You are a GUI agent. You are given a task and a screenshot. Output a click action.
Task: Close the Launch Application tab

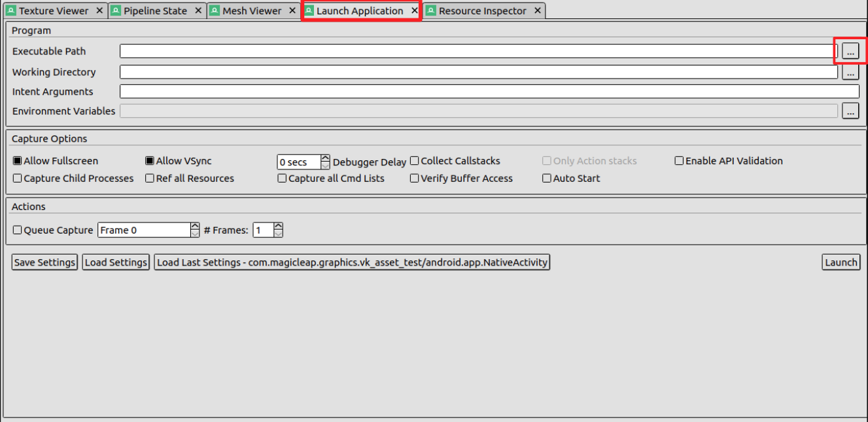[414, 10]
